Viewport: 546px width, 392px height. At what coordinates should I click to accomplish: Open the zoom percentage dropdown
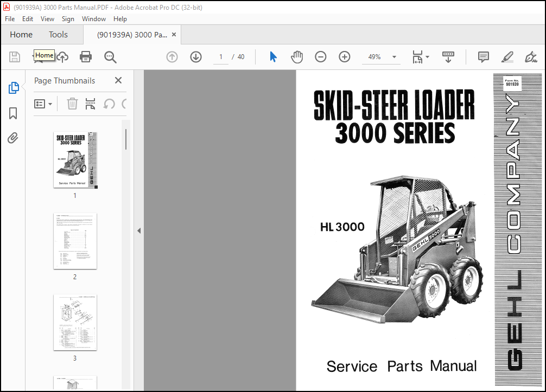point(394,57)
